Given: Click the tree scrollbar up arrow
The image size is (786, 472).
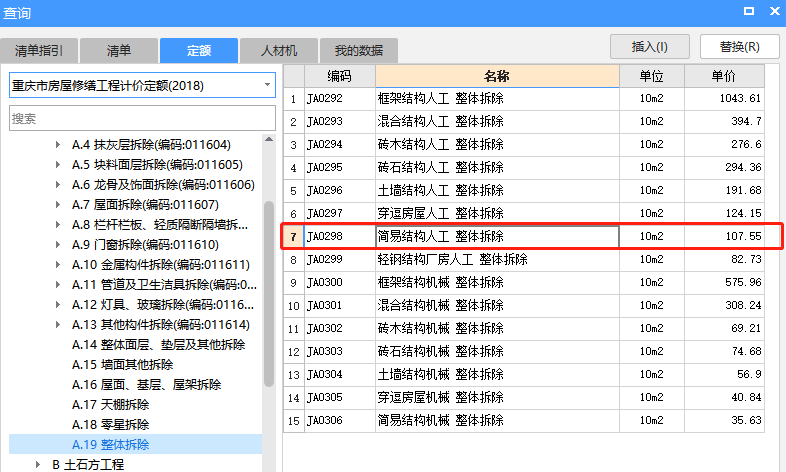Looking at the screenshot, I should [269, 139].
